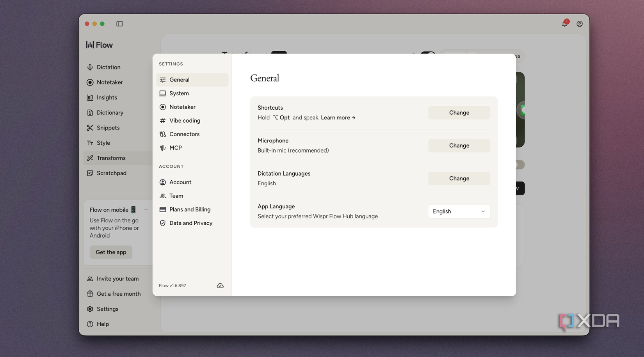
Task: Click the Invite your team people icon
Action: [90, 279]
